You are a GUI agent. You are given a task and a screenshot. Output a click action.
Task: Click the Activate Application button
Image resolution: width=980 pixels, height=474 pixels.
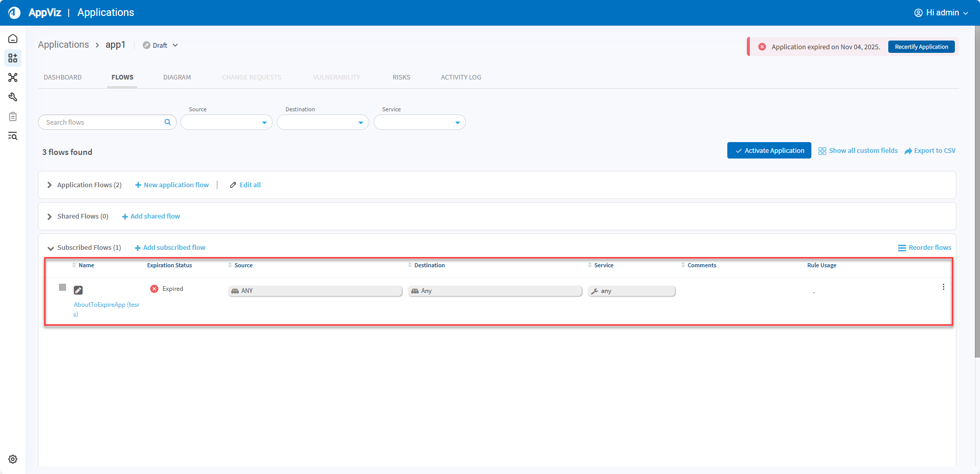point(769,151)
